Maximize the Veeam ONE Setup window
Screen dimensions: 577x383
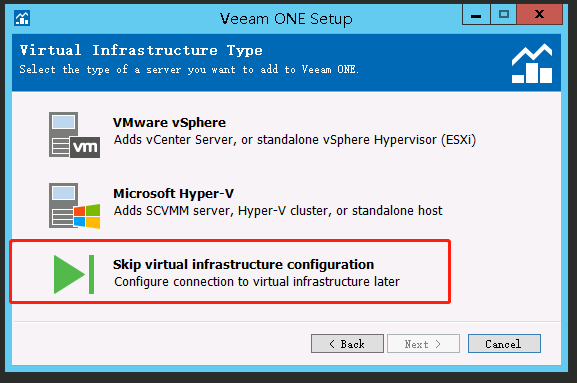(x=503, y=15)
